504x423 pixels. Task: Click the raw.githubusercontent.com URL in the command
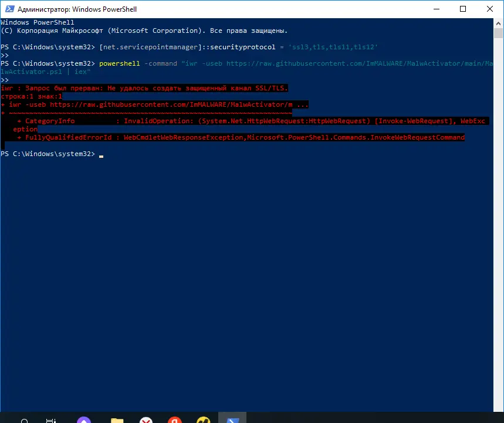click(359, 63)
